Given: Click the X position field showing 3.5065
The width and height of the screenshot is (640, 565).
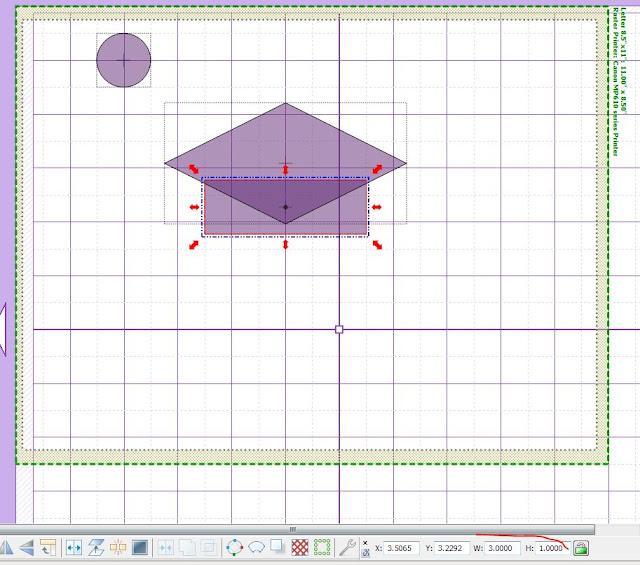Looking at the screenshot, I should (x=401, y=548).
